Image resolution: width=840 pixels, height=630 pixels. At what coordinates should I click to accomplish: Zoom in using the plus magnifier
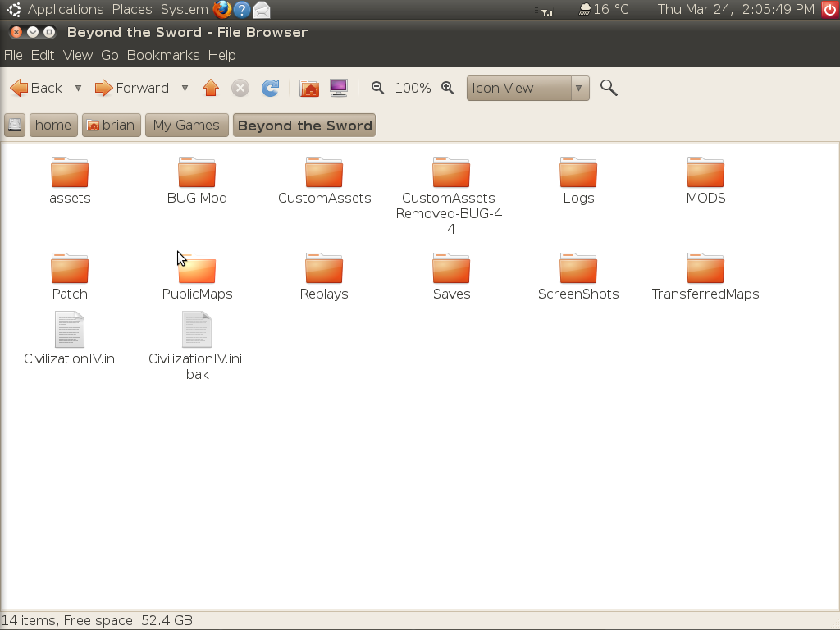pos(448,88)
